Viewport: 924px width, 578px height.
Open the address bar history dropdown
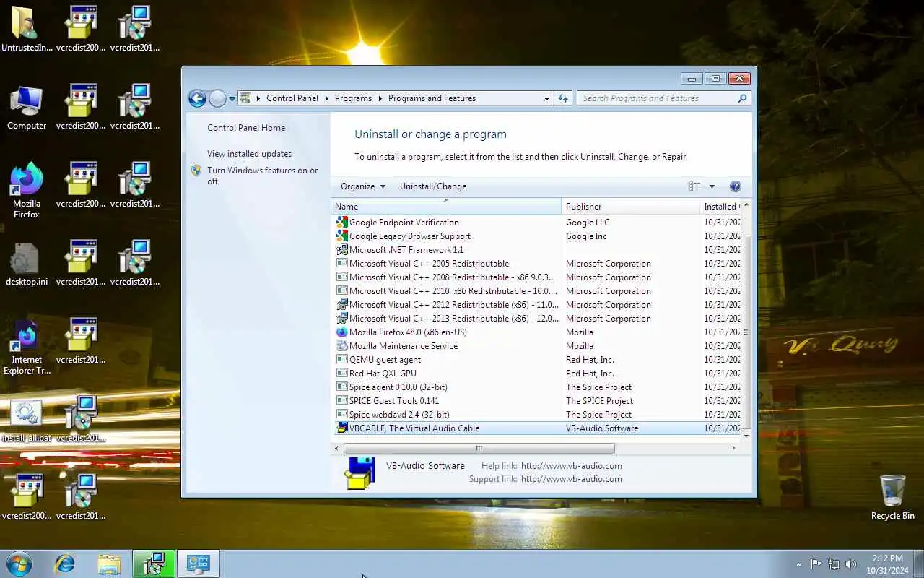[546, 98]
